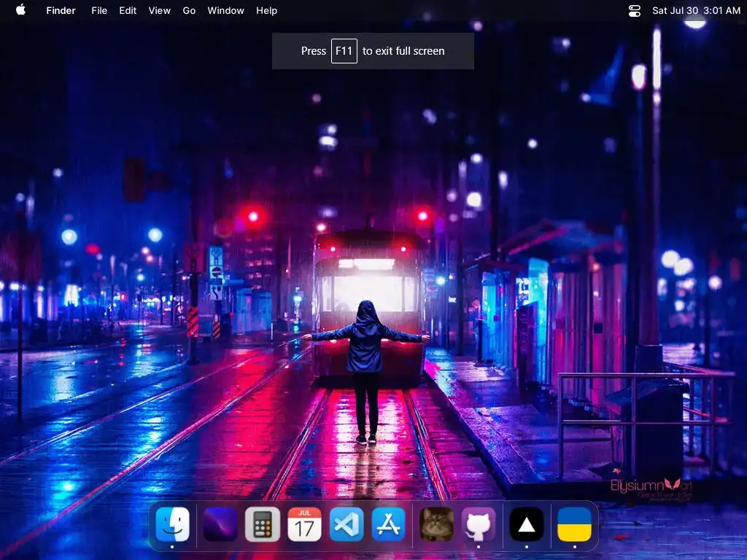Open the Edit menu
This screenshot has height=560, width=747.
click(x=128, y=10)
